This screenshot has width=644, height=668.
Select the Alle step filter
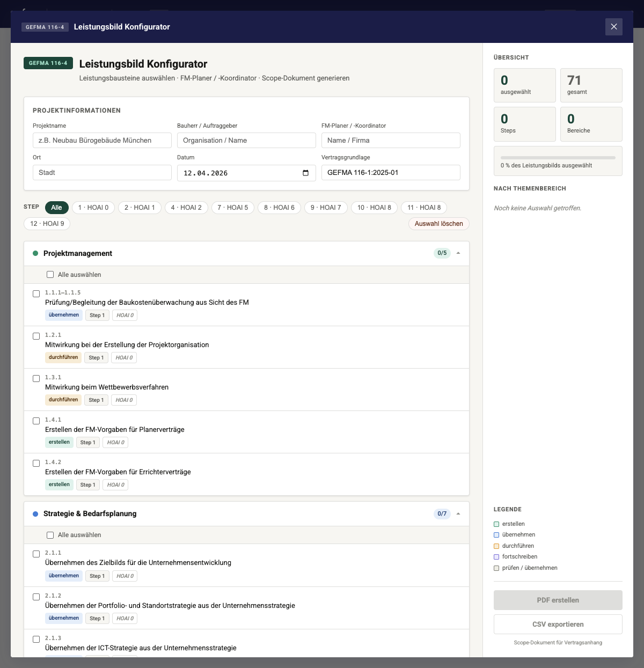click(57, 208)
